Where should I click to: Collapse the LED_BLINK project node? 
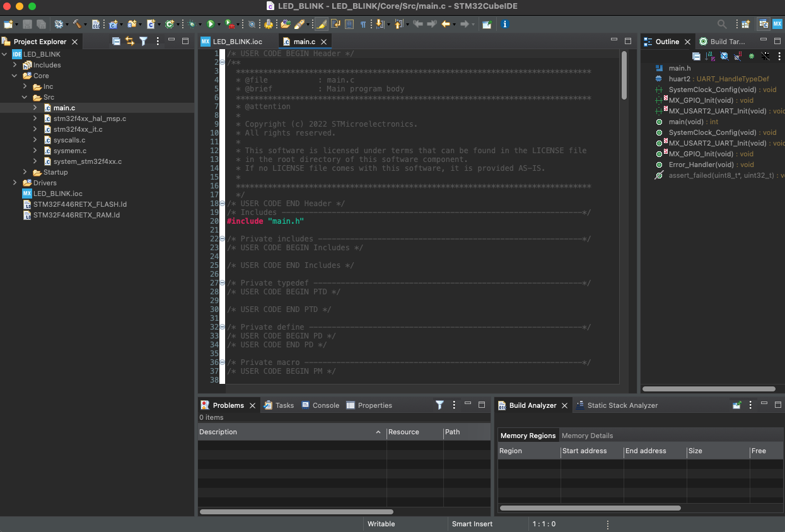pos(5,54)
